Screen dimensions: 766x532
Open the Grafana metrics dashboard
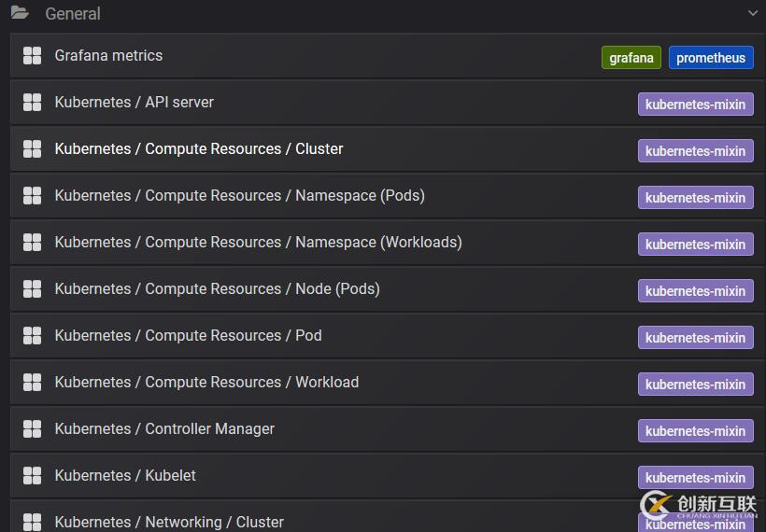[108, 56]
